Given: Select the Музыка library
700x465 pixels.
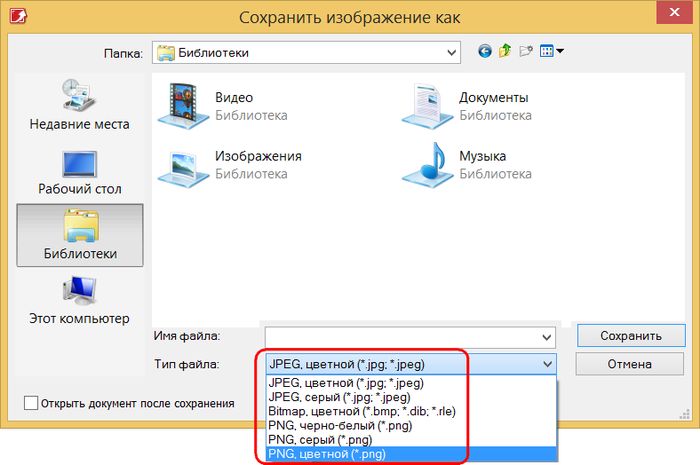Looking at the screenshot, I should pyautogui.click(x=467, y=165).
